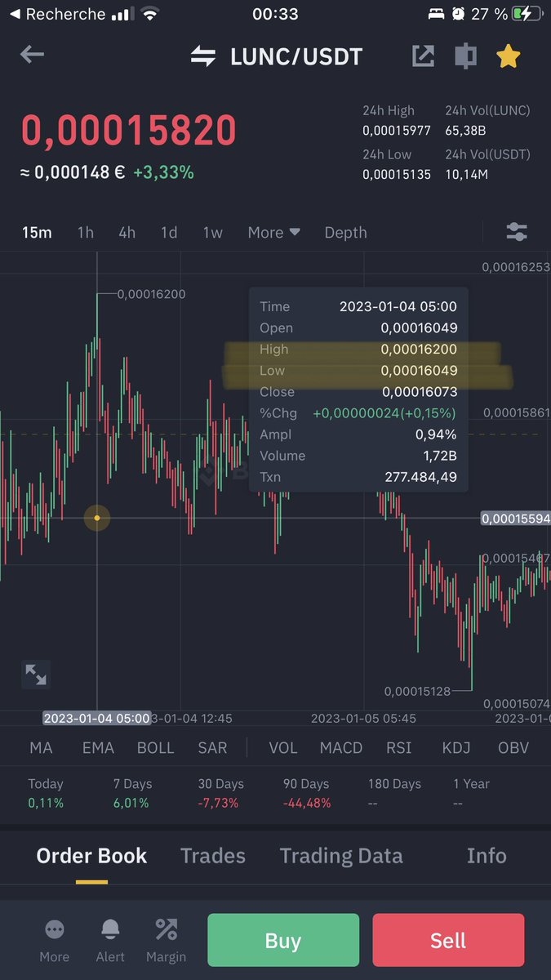Tap the green Buy button

[x=283, y=941]
